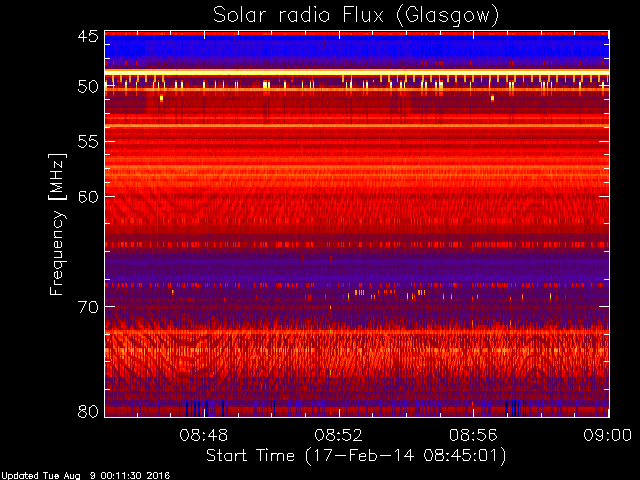Select the '60' frequency axis label
This screenshot has width=640, height=480.
click(88, 196)
